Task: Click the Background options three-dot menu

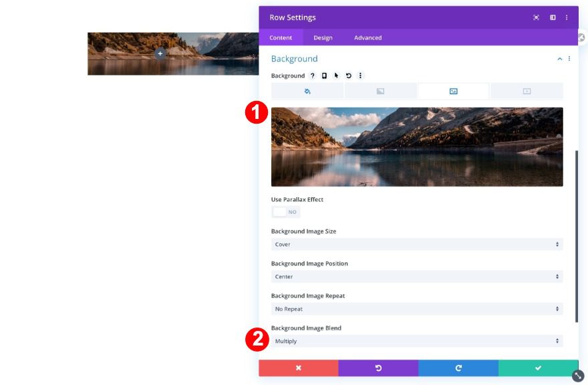Action: tap(359, 76)
